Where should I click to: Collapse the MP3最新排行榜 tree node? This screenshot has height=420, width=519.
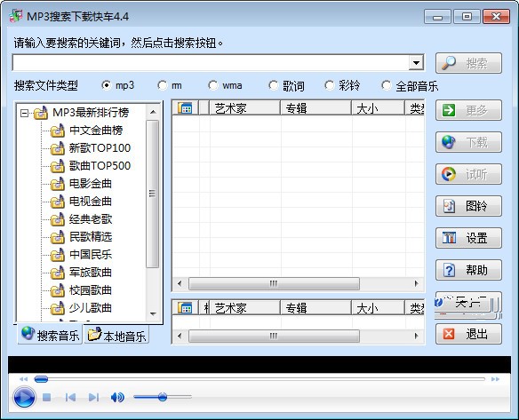coord(24,113)
